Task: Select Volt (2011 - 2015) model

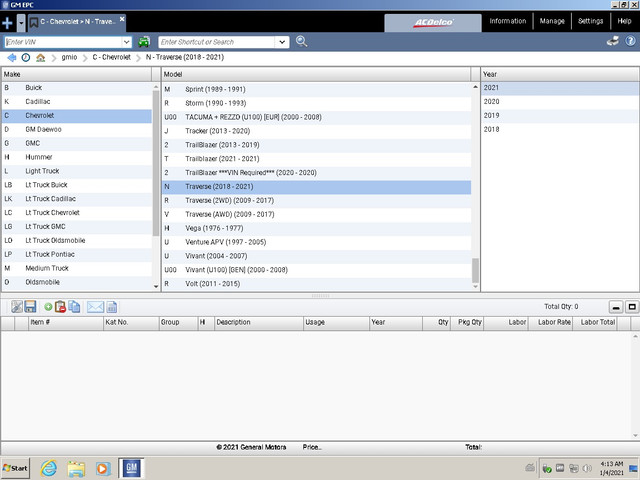Action: [x=316, y=284]
